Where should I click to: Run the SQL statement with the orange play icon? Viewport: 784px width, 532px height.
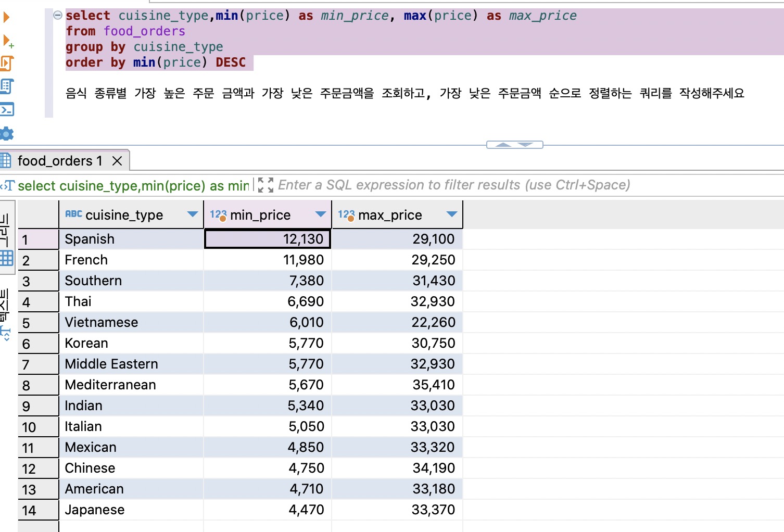point(6,17)
